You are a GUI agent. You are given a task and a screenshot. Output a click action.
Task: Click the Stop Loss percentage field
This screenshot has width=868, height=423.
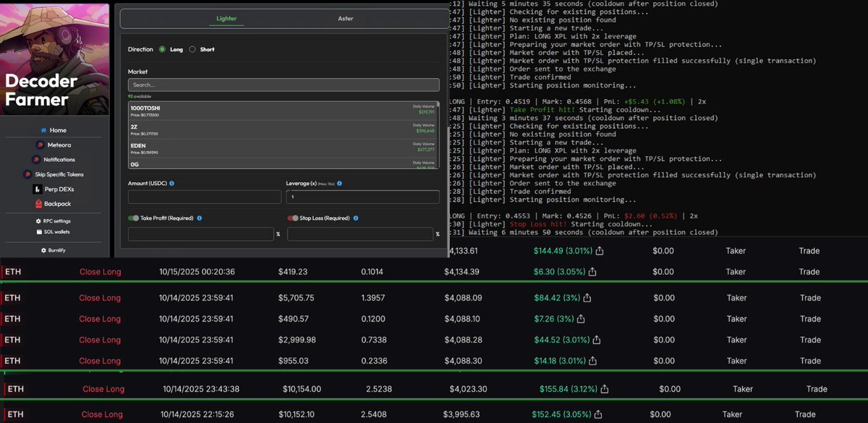[360, 234]
